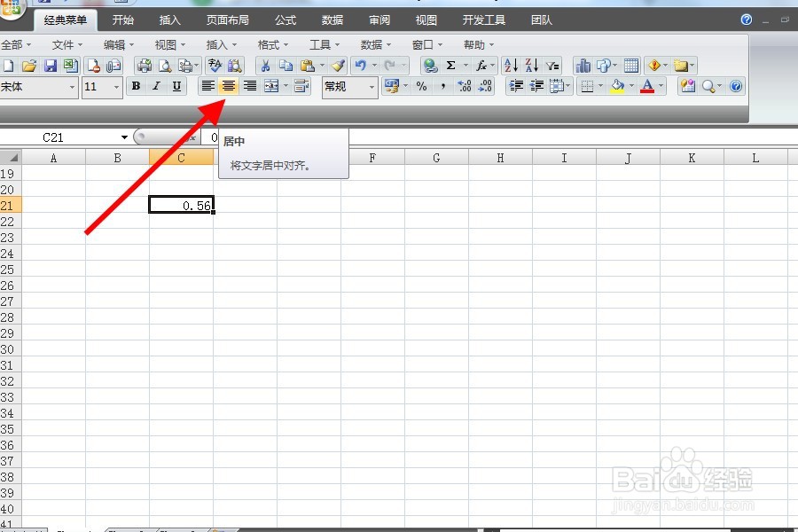Expand AutoSum dropdown arrow
Image resolution: width=798 pixels, height=532 pixels.
(x=465, y=66)
